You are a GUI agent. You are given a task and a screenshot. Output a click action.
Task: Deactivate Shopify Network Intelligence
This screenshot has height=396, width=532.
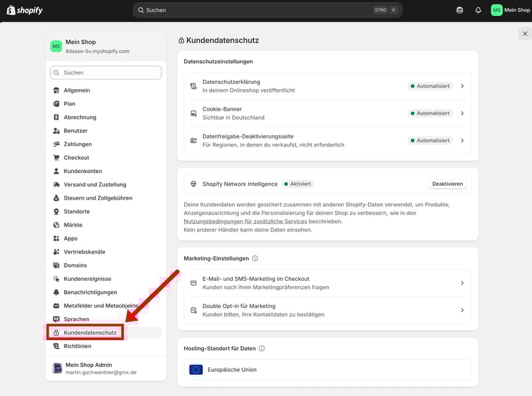pos(448,184)
